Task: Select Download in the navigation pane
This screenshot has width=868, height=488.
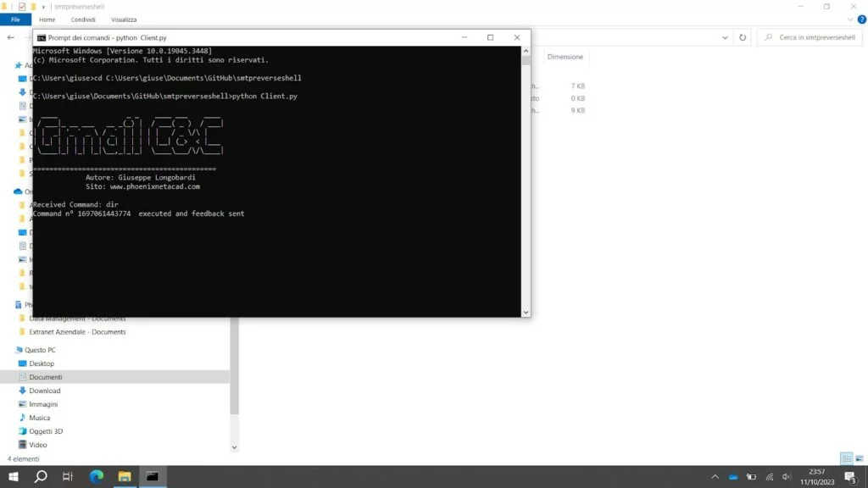Action: tap(44, 391)
